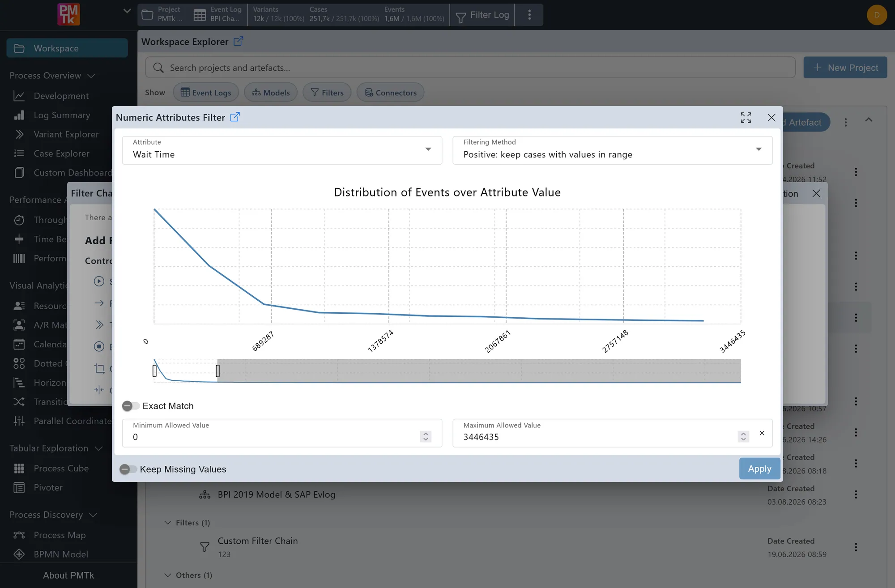Screen dimensions: 895x588
Task: Open Case Explorer in the sidebar
Action: pos(61,153)
